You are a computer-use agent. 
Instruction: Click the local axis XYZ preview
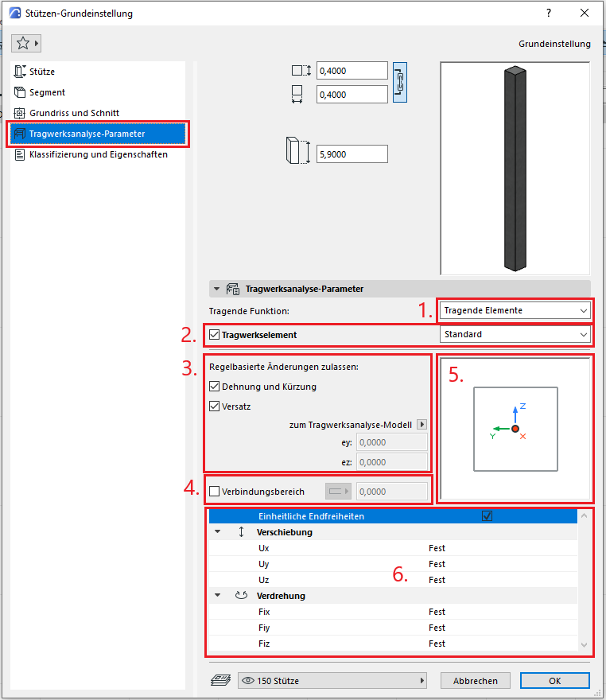tap(515, 429)
